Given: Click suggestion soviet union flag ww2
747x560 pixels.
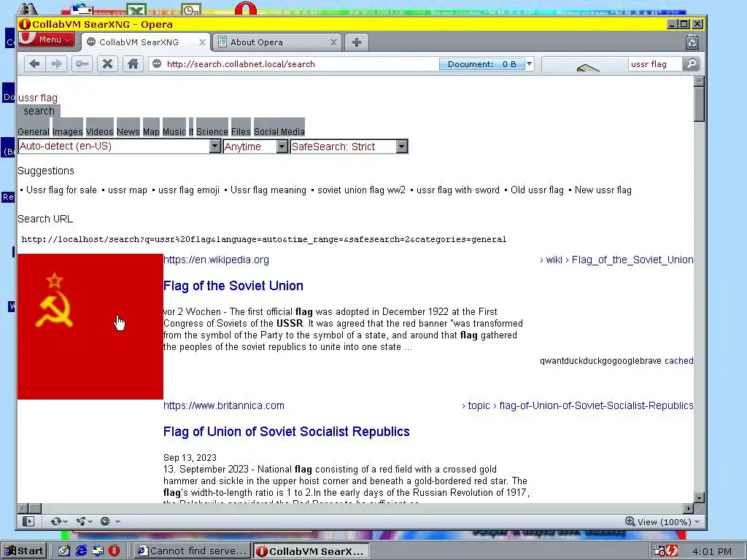Looking at the screenshot, I should [x=361, y=190].
